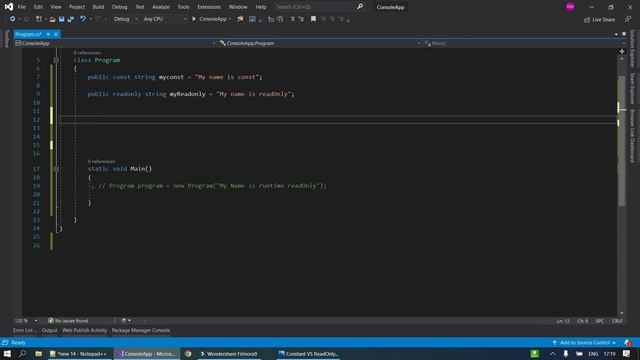Save the current file with Save icon
Screen dimensions: 640x360
point(62,19)
